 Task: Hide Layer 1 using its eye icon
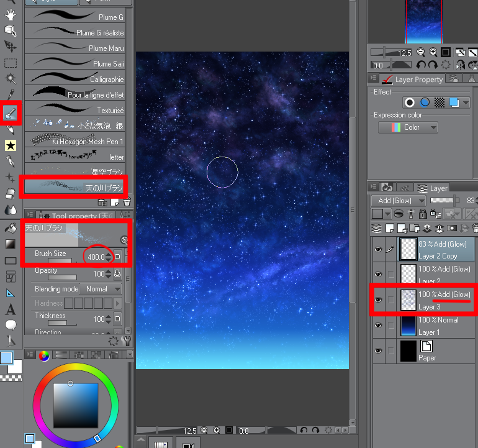pyautogui.click(x=378, y=326)
